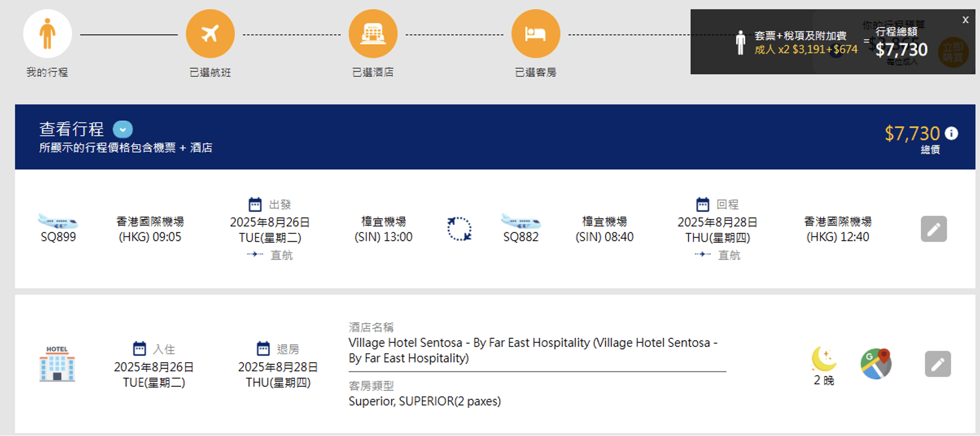This screenshot has width=980, height=436.
Task: Click the round-trip arrows icon between flights
Action: click(459, 229)
